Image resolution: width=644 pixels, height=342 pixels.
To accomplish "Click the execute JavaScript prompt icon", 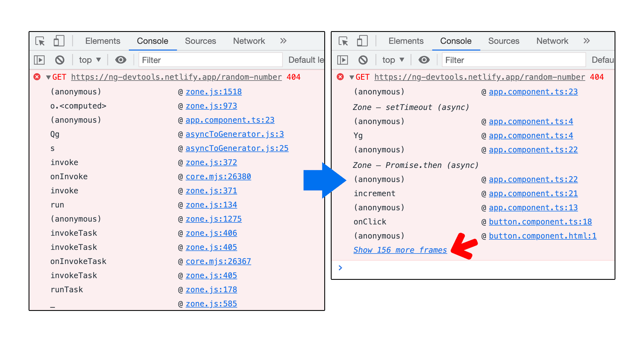I will [x=341, y=267].
